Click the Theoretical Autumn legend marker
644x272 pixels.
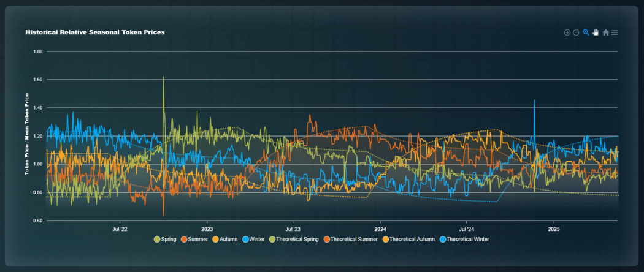pyautogui.click(x=386, y=239)
